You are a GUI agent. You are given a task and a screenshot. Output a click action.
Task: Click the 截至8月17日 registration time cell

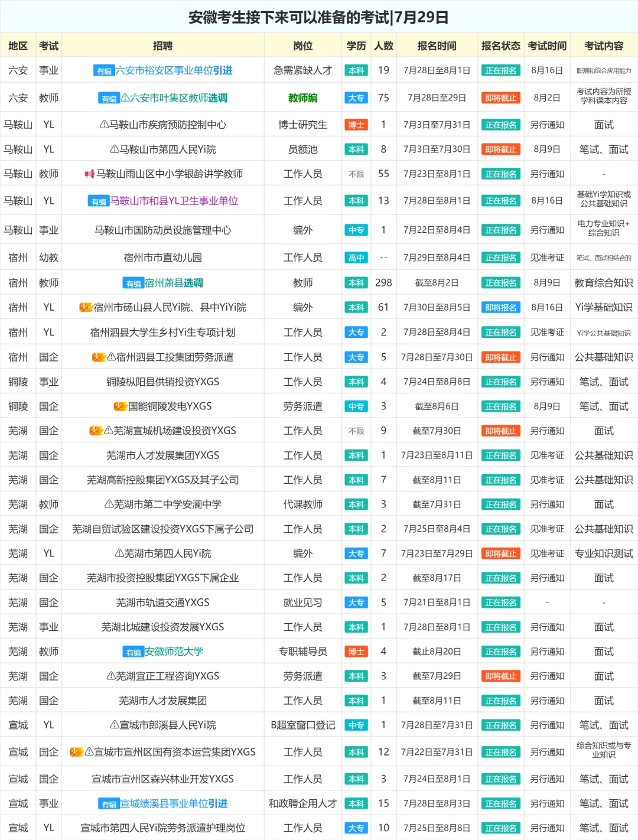[437, 578]
